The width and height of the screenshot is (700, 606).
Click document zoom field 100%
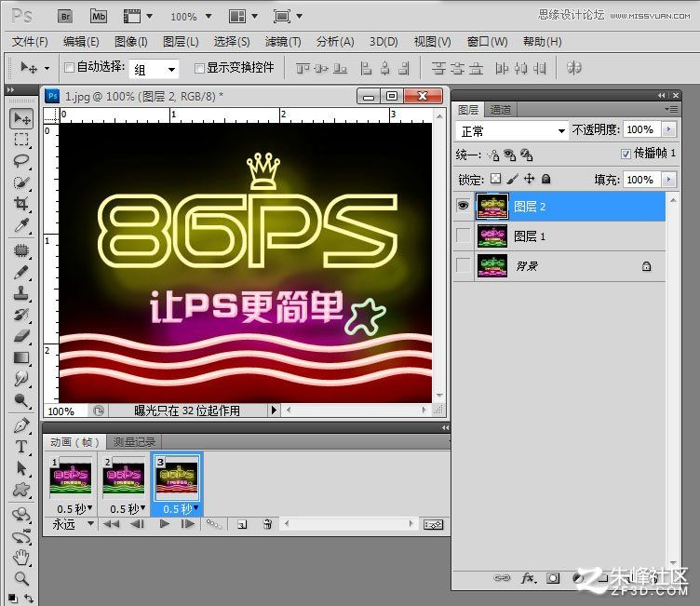click(x=65, y=411)
